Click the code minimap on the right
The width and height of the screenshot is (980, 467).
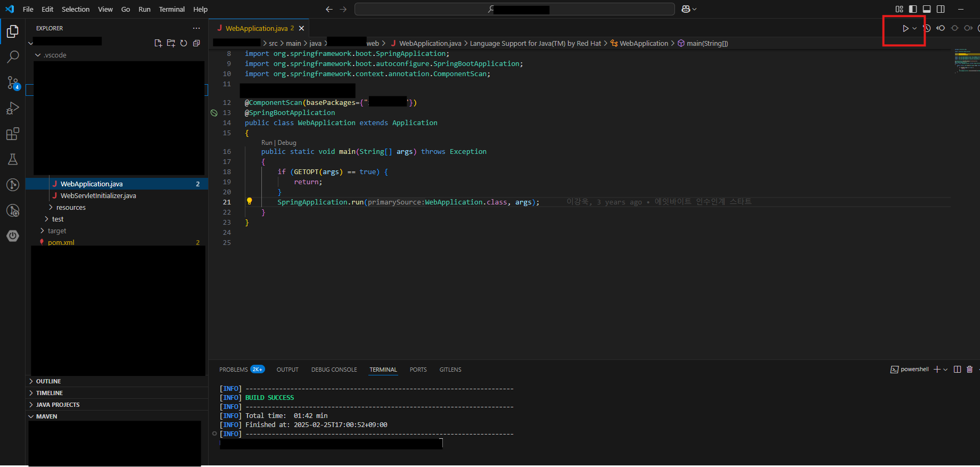pos(966,60)
